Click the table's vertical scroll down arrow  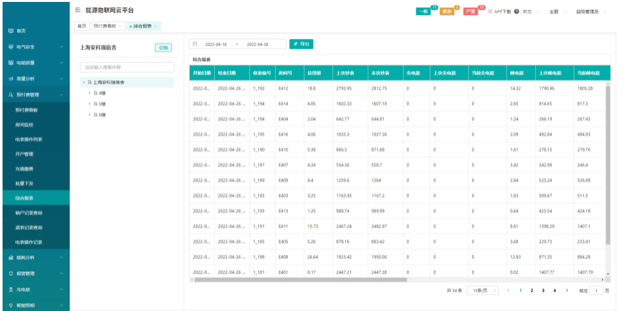[x=608, y=274]
